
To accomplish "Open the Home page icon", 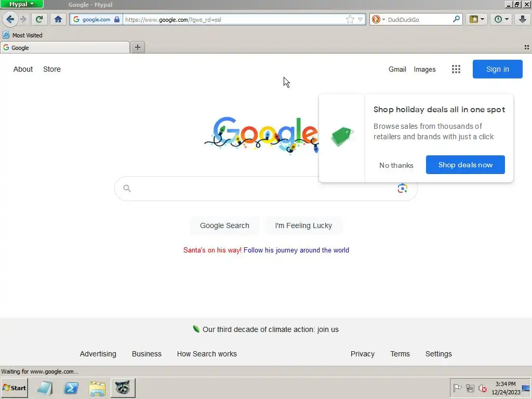I will pyautogui.click(x=58, y=19).
